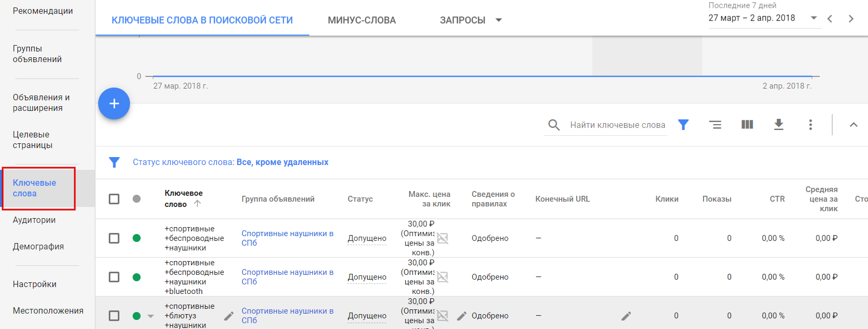
Task: Open Рекомендации in sidebar
Action: [x=43, y=11]
